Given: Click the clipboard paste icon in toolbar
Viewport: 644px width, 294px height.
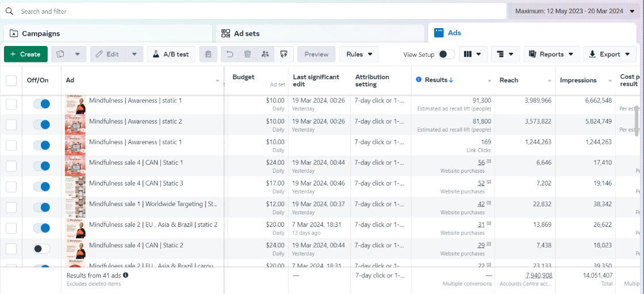Looking at the screenshot, I should [208, 54].
